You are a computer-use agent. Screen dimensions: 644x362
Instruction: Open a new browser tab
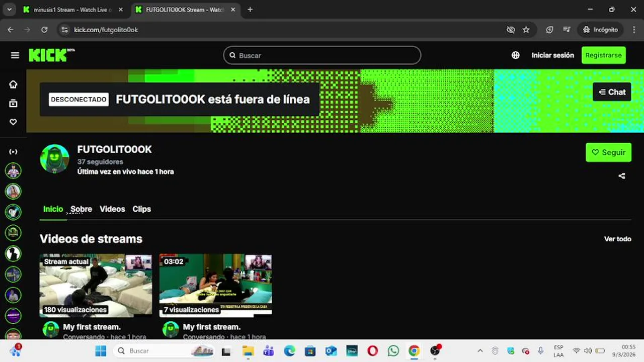250,10
